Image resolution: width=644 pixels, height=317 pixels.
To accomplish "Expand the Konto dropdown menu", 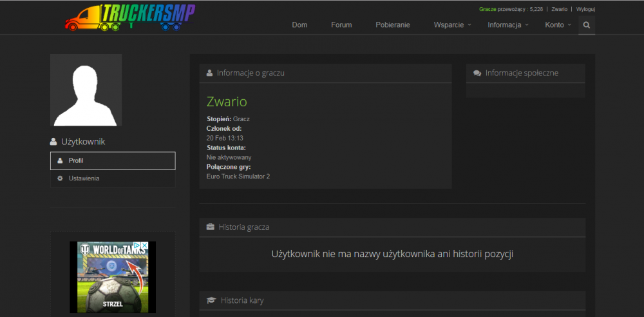I will (x=558, y=25).
